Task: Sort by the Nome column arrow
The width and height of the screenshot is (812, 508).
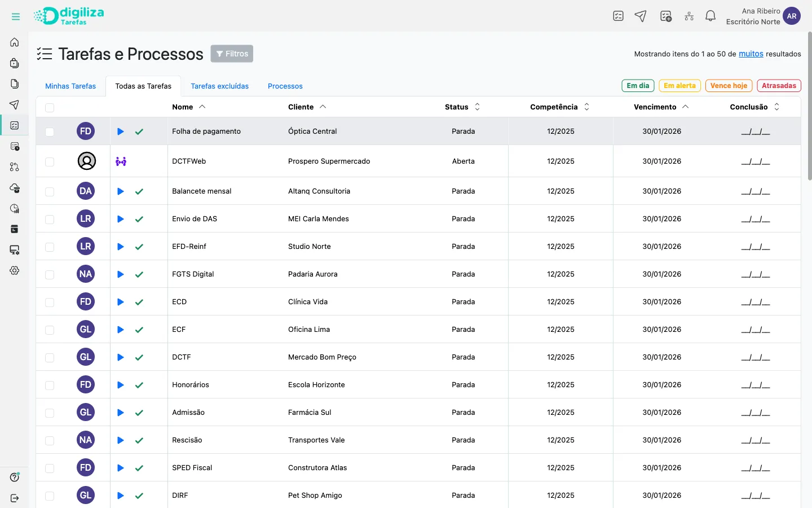Action: [202, 107]
